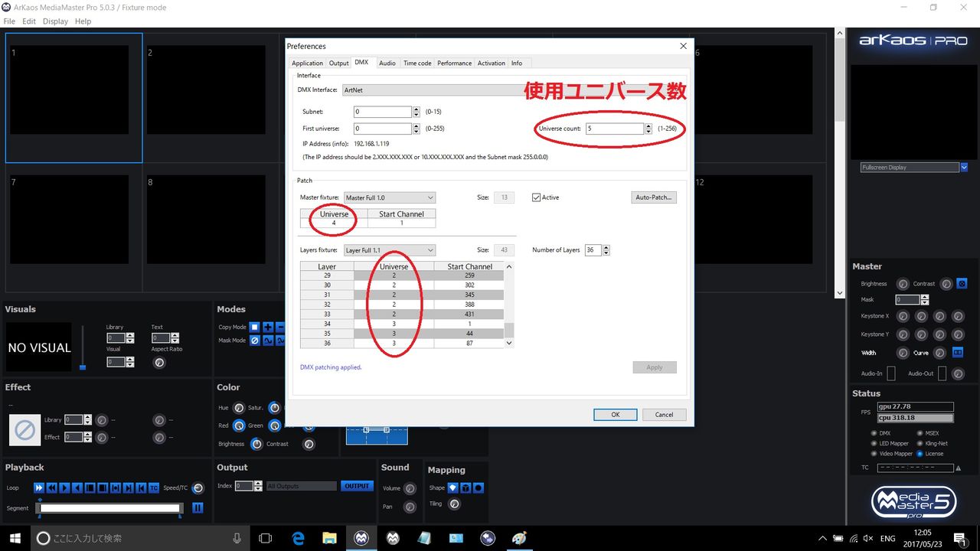Confirm Preferences with OK button
The image size is (980, 551).
click(x=615, y=415)
